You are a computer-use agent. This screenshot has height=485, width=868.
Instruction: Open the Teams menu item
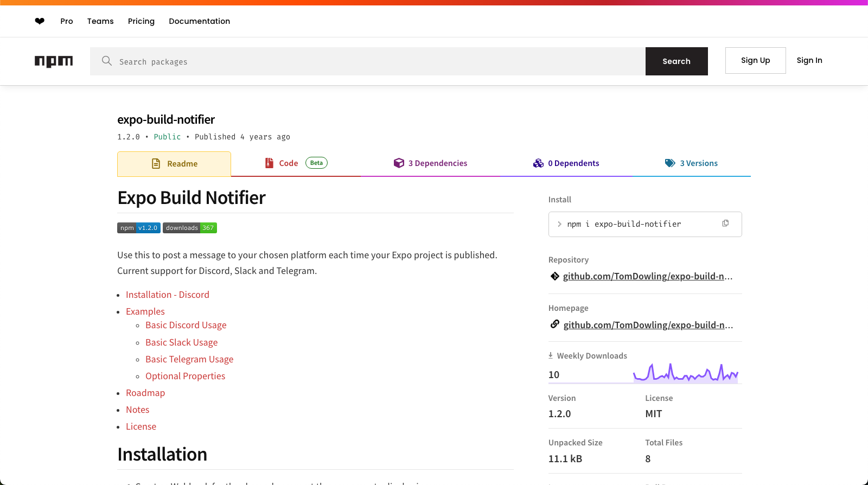100,21
